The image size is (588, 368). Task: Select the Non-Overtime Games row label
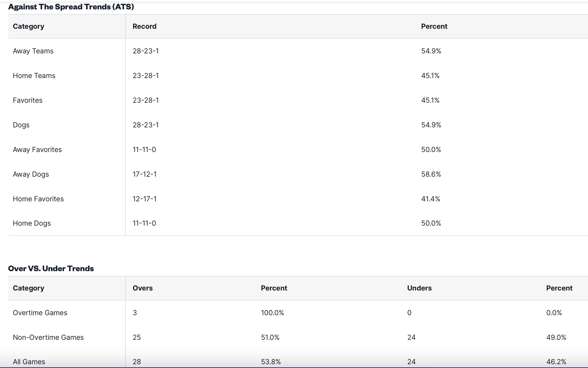click(x=48, y=337)
